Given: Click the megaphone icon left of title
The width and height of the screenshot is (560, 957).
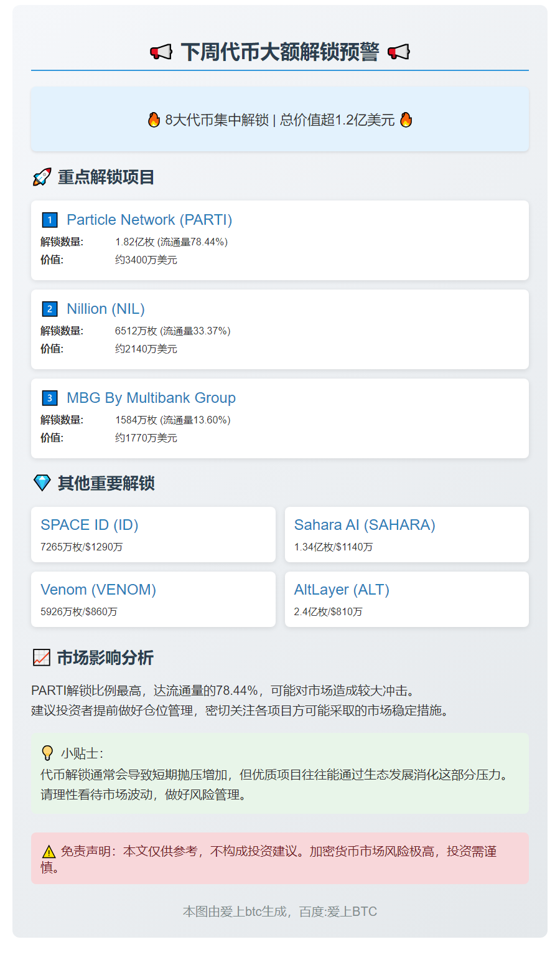Looking at the screenshot, I should coord(161,52).
